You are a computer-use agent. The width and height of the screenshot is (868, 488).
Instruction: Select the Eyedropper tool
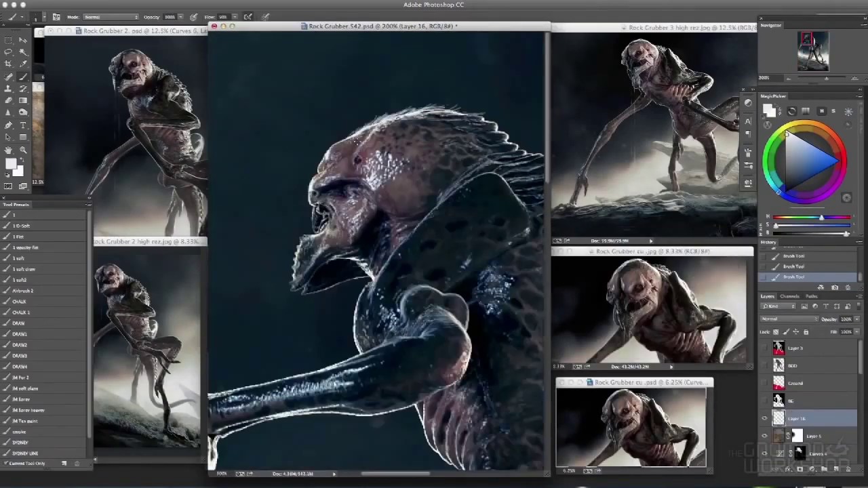[x=23, y=63]
